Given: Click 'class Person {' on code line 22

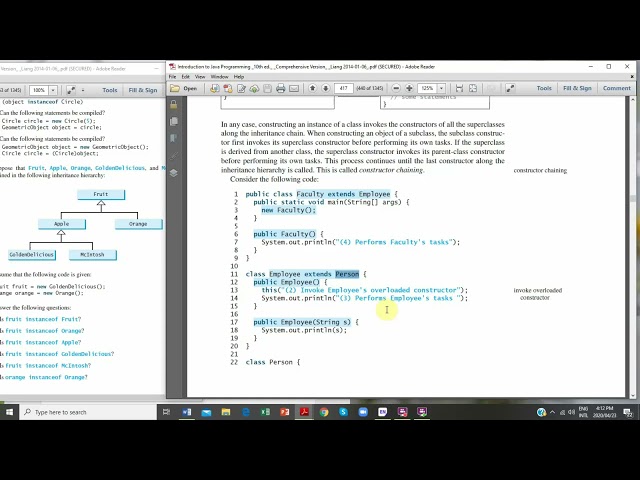Looking at the screenshot, I should tap(273, 362).
